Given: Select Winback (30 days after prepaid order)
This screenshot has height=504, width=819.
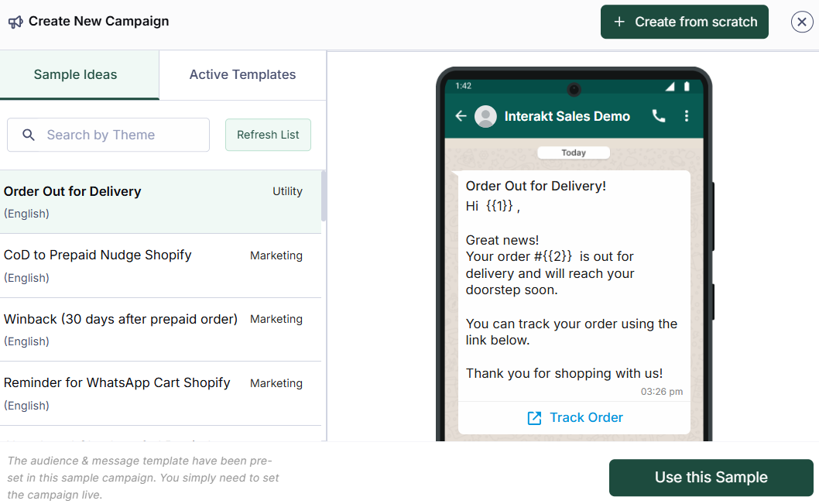Looking at the screenshot, I should (160, 330).
